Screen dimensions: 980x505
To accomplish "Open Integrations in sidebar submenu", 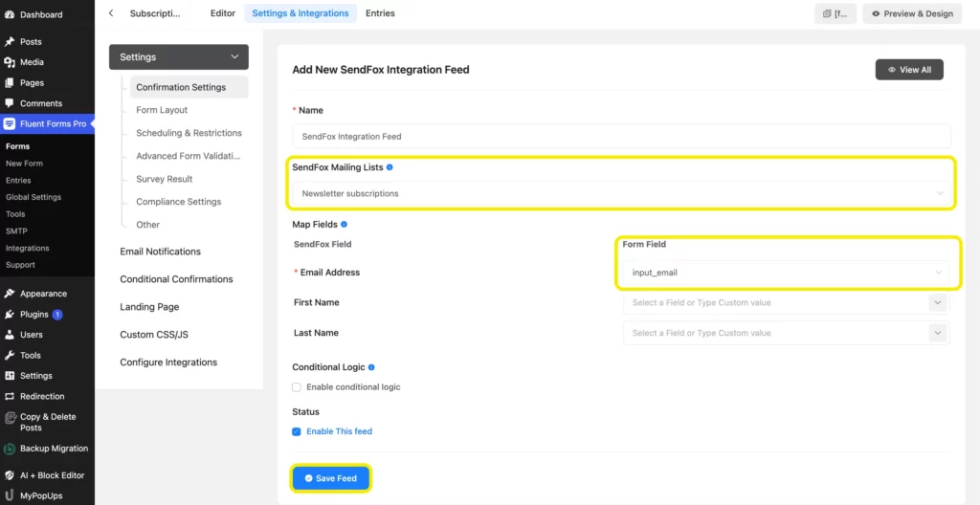I will pos(28,248).
